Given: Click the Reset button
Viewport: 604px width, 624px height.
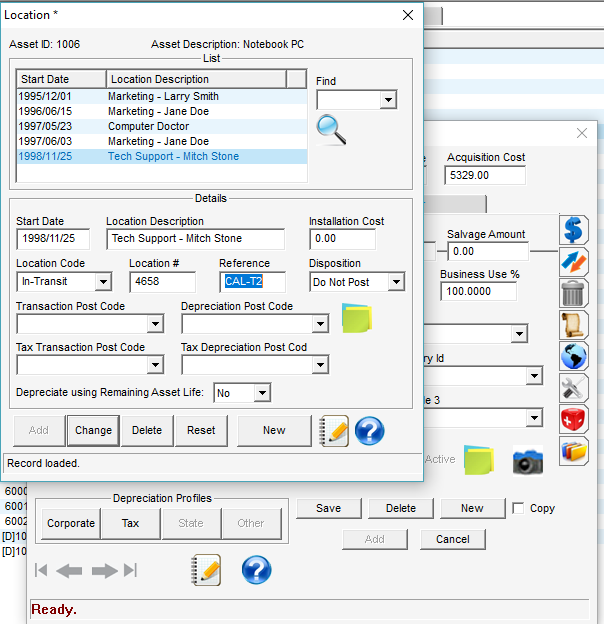Looking at the screenshot, I should (201, 431).
